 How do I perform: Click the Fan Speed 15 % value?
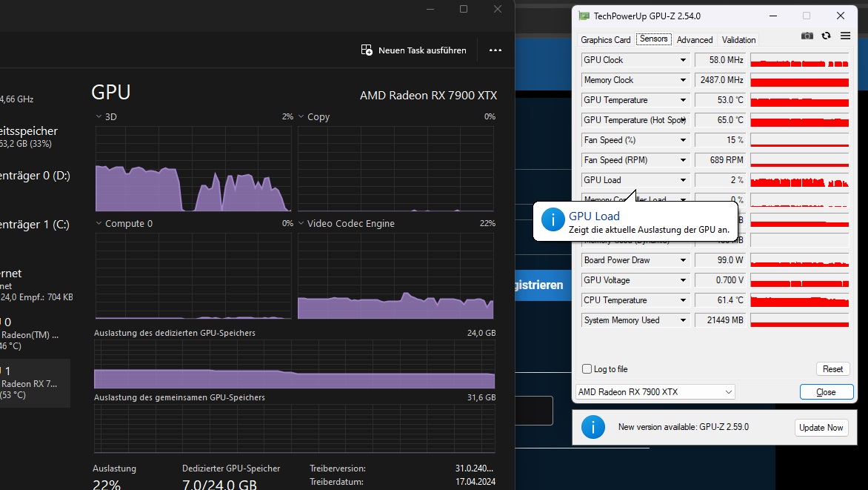point(720,139)
